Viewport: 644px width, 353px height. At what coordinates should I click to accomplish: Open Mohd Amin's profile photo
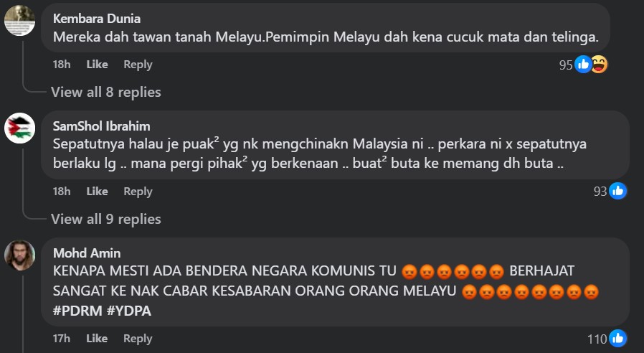click(x=19, y=255)
